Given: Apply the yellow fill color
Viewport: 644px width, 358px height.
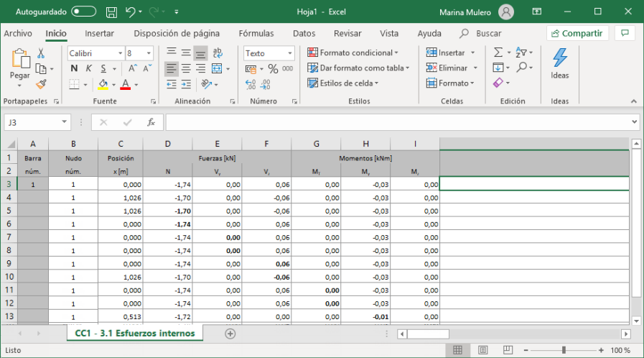Looking at the screenshot, I should point(103,84).
